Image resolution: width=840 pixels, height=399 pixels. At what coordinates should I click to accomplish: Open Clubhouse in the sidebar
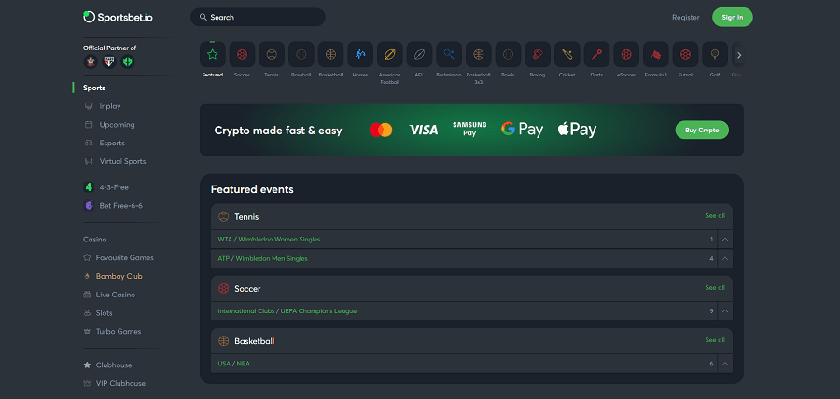(114, 365)
